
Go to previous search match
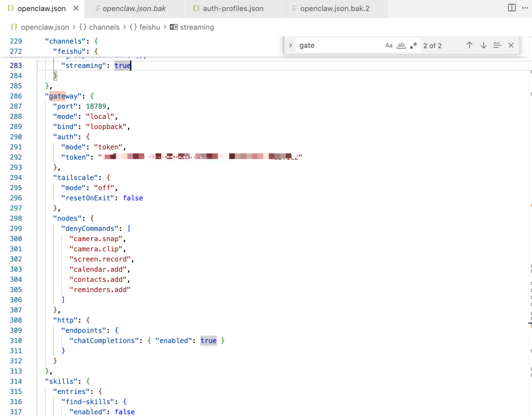pos(469,45)
